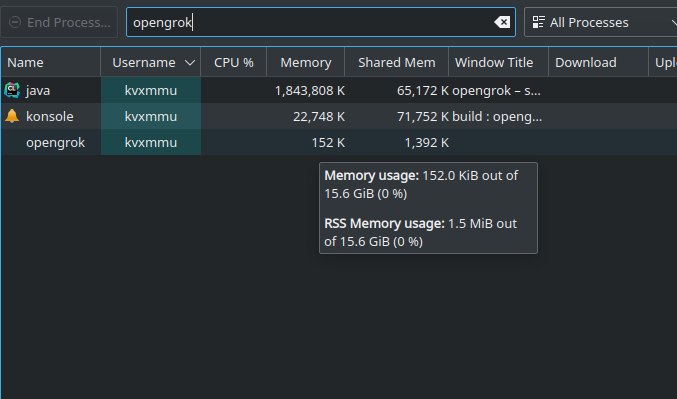Sort by the Download column header
Viewport: 677px width, 399px height.
coord(598,63)
